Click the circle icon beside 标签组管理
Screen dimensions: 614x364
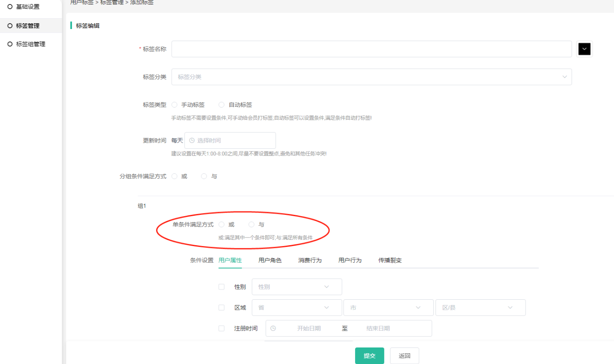[x=10, y=44]
